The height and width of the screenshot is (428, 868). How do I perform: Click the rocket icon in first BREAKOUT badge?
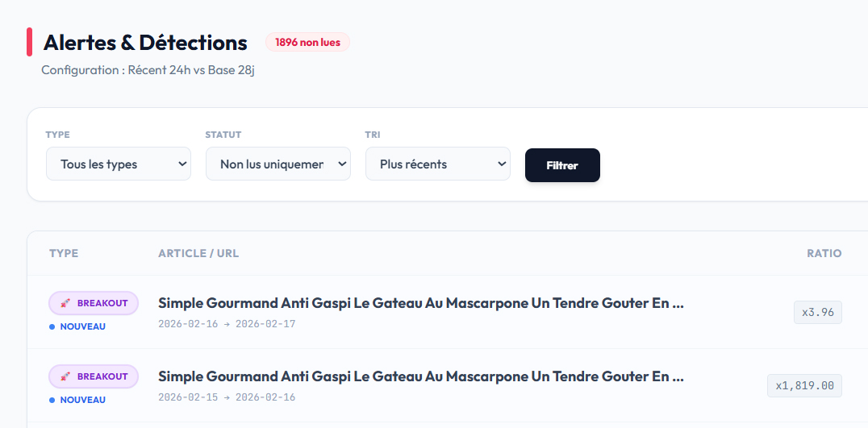pyautogui.click(x=65, y=304)
